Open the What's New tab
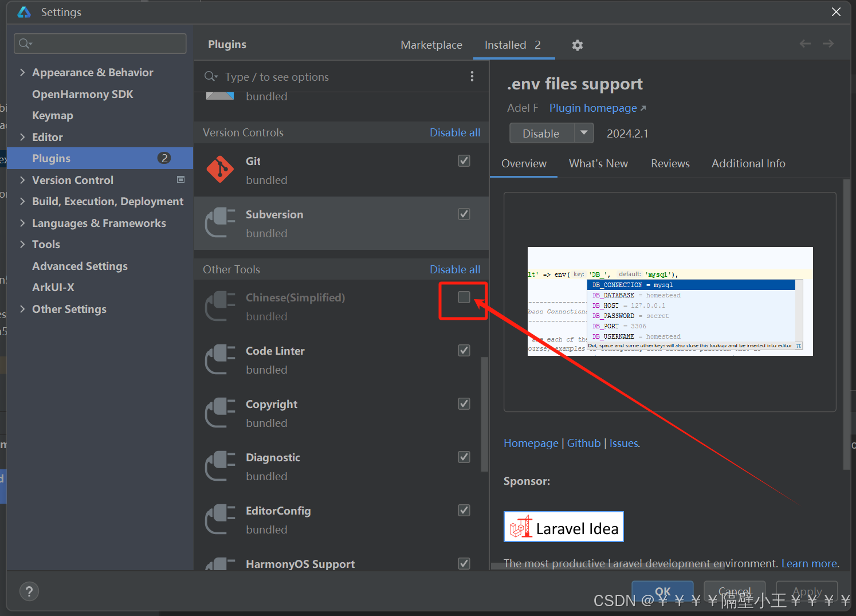Viewport: 856px width, 616px height. pos(598,163)
